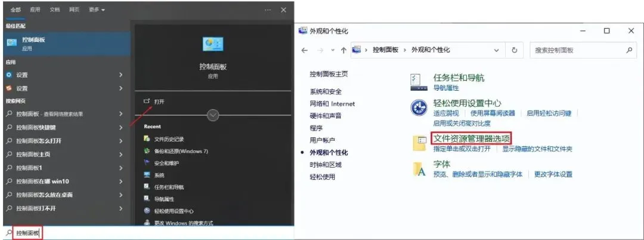Click the 字体 icon with letter A
Image resolution: width=644 pixels, height=240 pixels.
[419, 168]
